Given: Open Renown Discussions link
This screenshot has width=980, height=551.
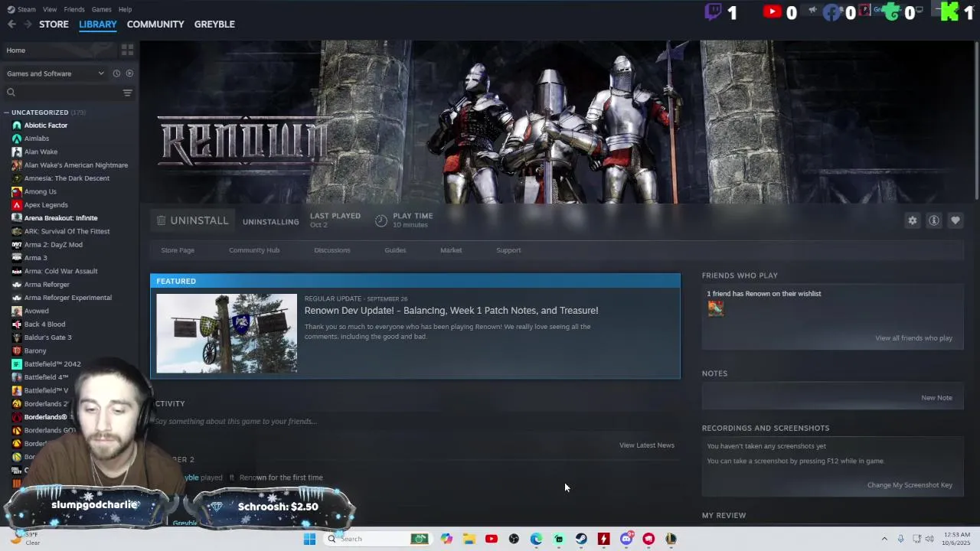Looking at the screenshot, I should (332, 250).
